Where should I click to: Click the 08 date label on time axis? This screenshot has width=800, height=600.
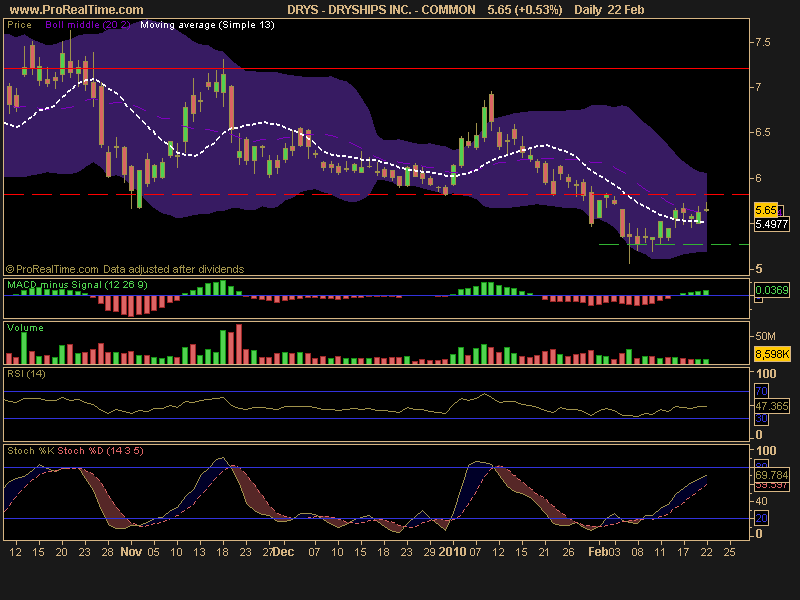(637, 552)
